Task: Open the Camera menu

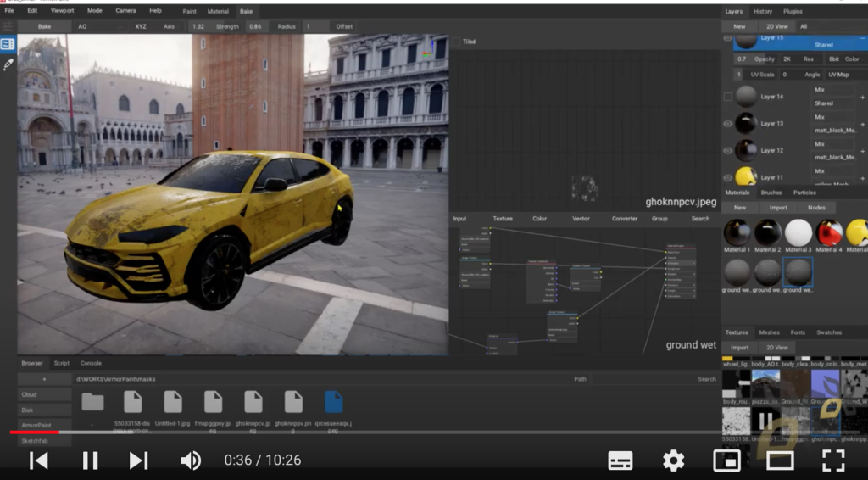Action: pos(125,10)
